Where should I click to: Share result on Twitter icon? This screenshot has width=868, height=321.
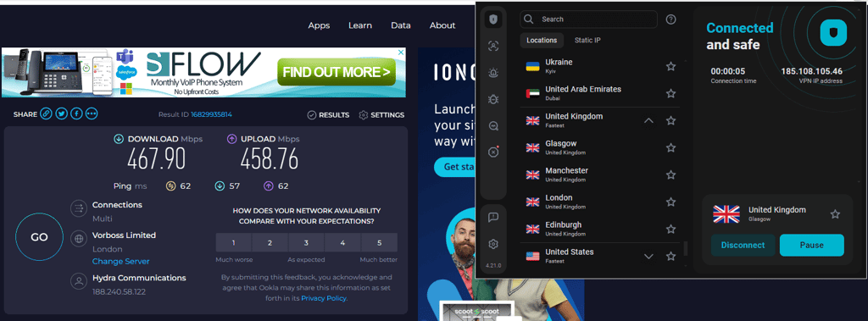click(x=61, y=114)
